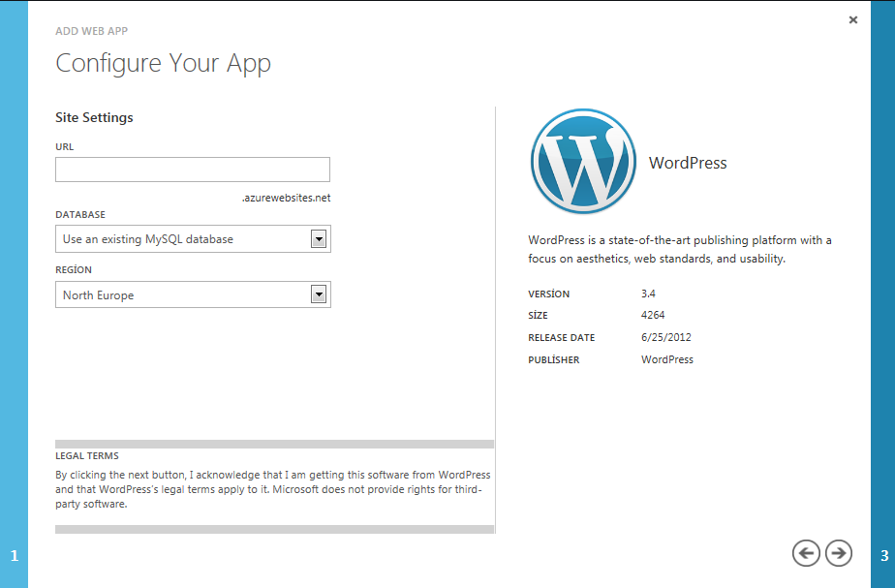The image size is (895, 588).
Task: Click the RELEASE DATE label
Action: click(561, 338)
